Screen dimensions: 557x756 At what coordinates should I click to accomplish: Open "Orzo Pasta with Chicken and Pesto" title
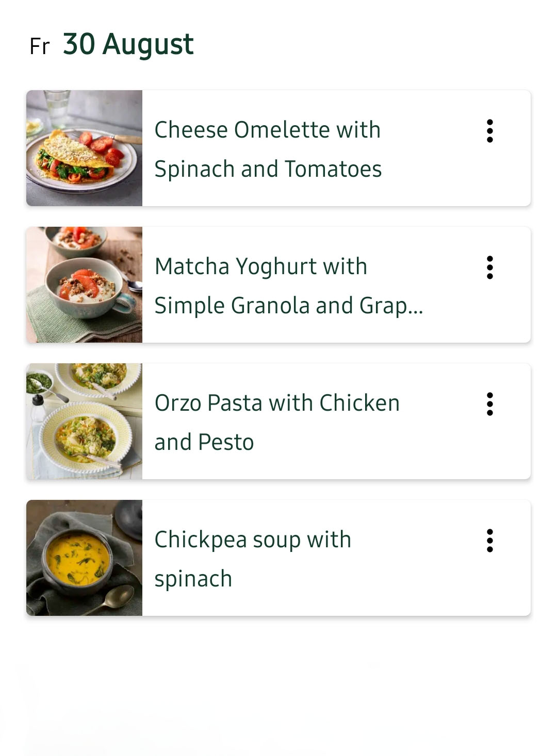pos(277,422)
